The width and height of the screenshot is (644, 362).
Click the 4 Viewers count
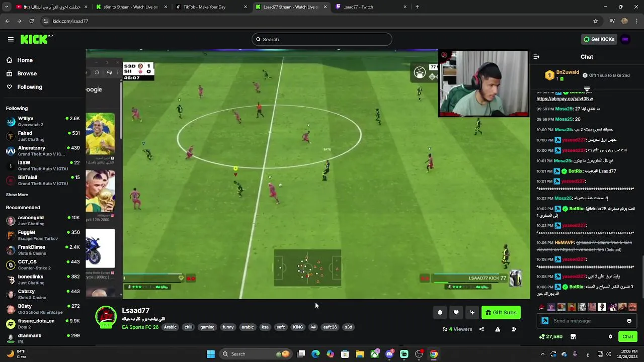click(457, 329)
